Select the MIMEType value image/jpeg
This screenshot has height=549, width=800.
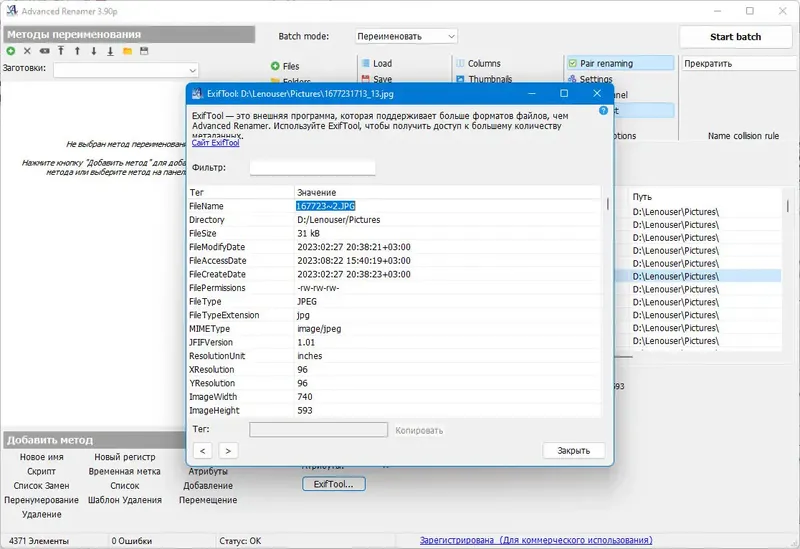(x=319, y=329)
